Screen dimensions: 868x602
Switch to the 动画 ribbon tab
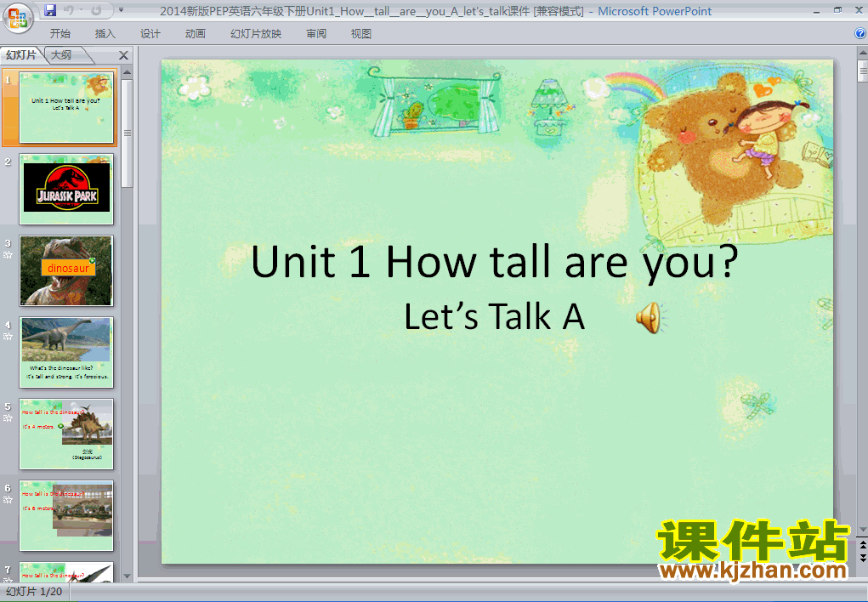(x=196, y=34)
